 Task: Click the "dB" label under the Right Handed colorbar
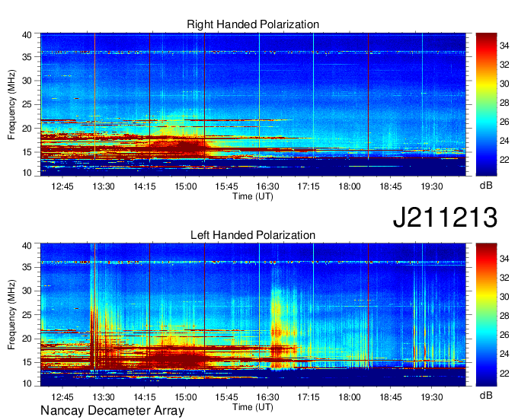click(x=486, y=186)
